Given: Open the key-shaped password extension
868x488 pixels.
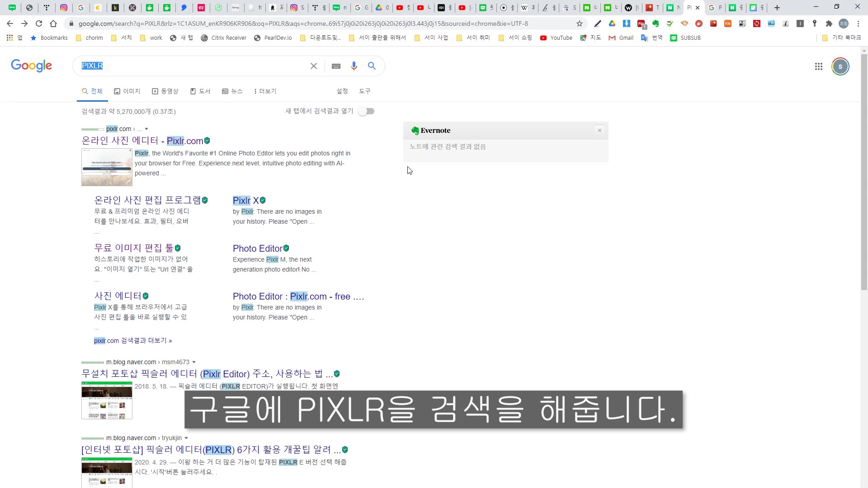Looking at the screenshot, I should point(815,23).
